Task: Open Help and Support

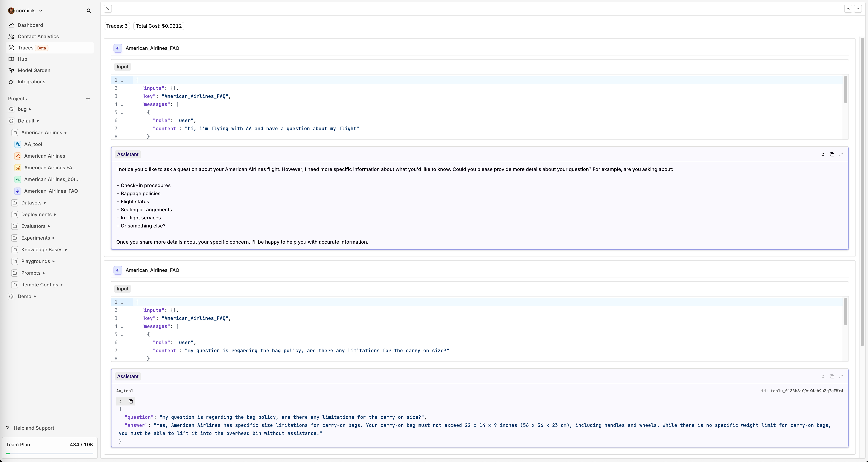Action: coord(34,428)
